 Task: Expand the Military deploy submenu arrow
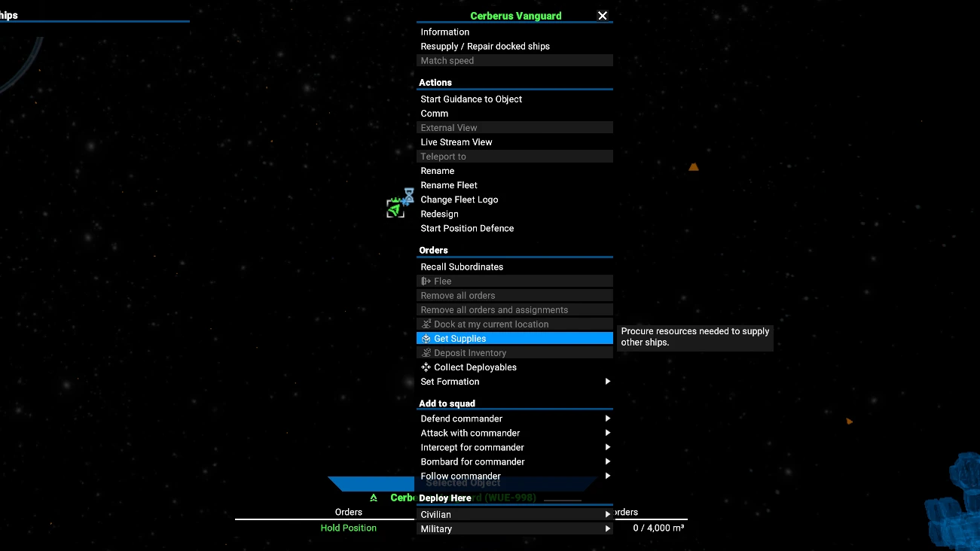coord(607,528)
